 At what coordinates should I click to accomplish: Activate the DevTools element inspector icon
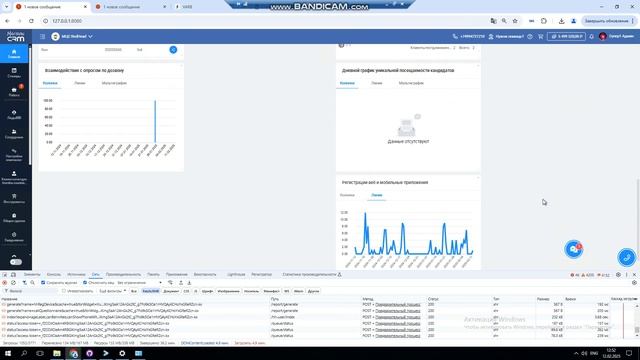coord(4,275)
